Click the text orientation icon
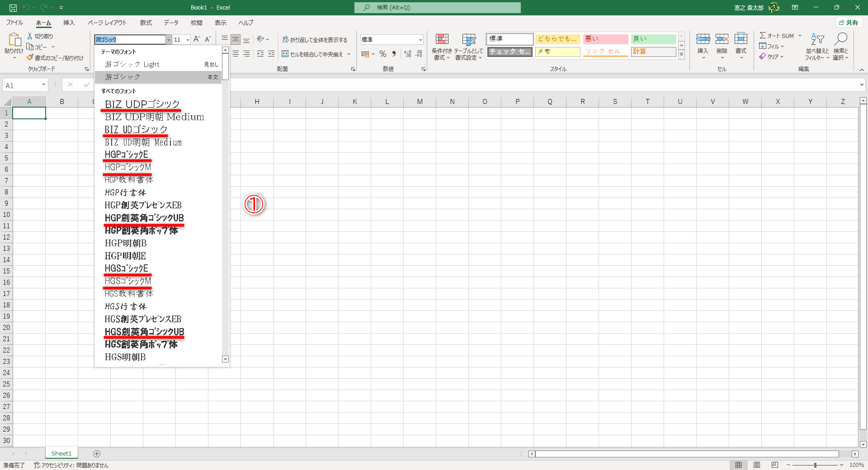 pyautogui.click(x=260, y=39)
